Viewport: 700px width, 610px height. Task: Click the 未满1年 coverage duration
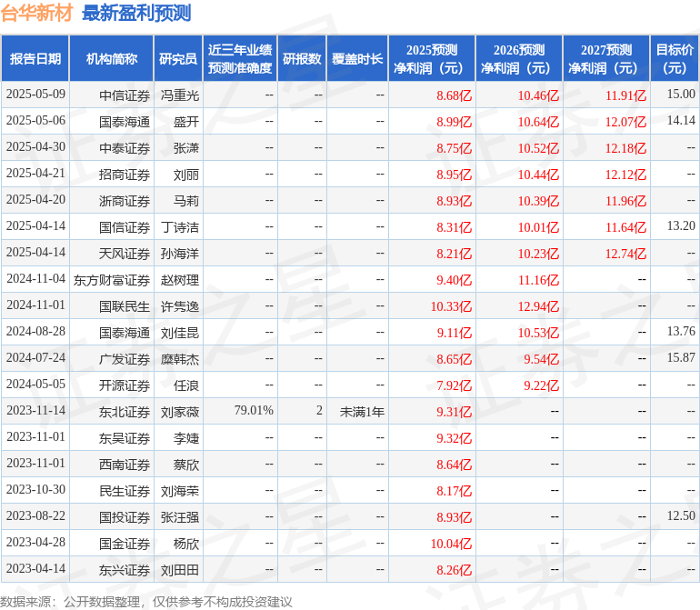(362, 412)
